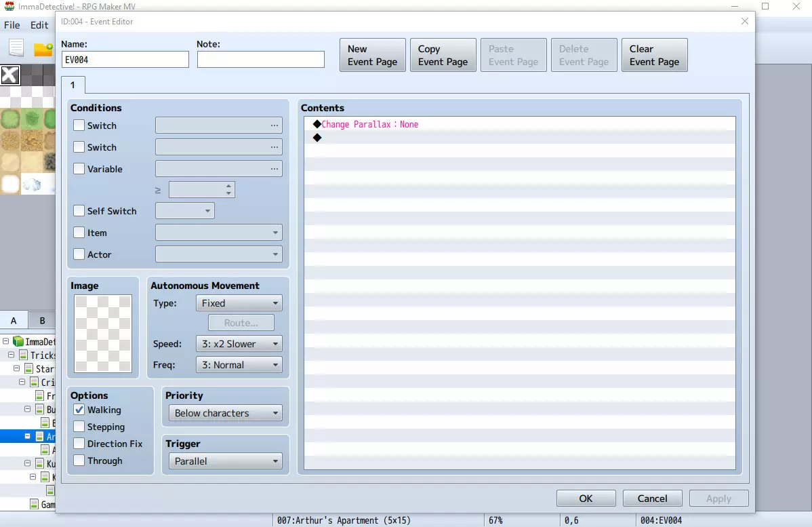
Task: Click the 004:EV004 status bar entry
Action: pyautogui.click(x=662, y=520)
